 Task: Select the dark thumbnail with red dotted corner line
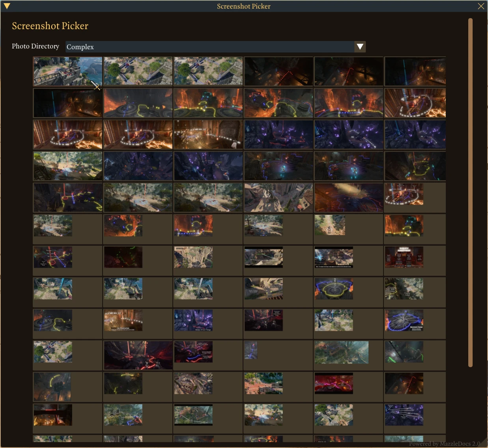pos(404,383)
